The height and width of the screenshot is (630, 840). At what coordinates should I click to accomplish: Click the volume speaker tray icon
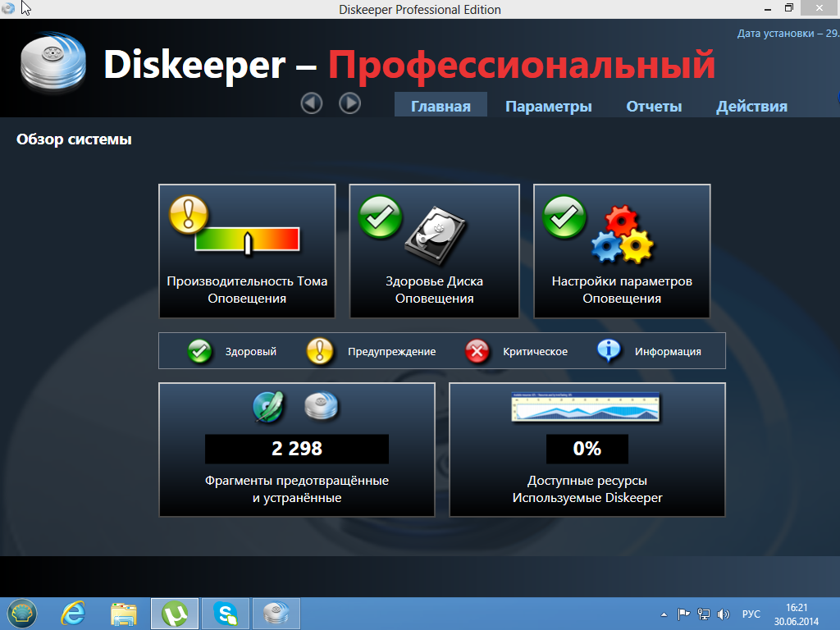point(724,614)
